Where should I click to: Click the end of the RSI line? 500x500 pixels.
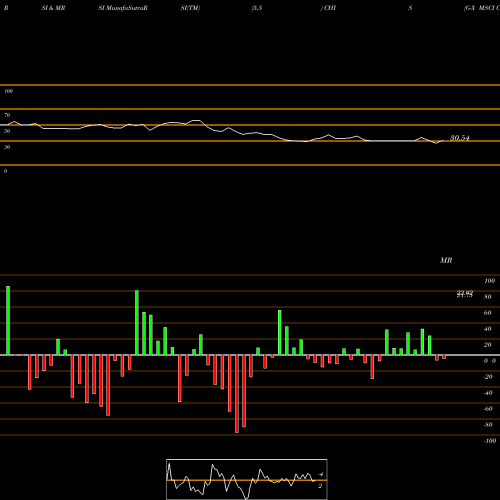(443, 141)
